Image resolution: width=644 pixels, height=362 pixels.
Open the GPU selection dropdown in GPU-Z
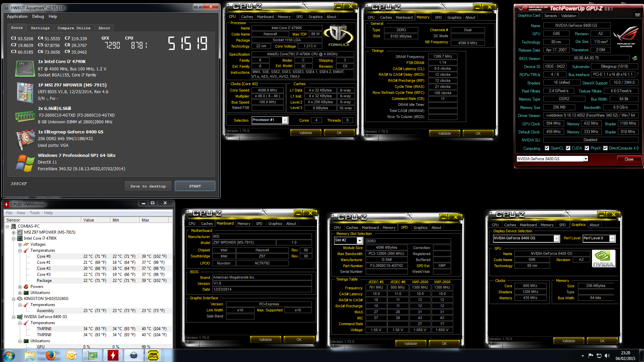tap(585, 159)
